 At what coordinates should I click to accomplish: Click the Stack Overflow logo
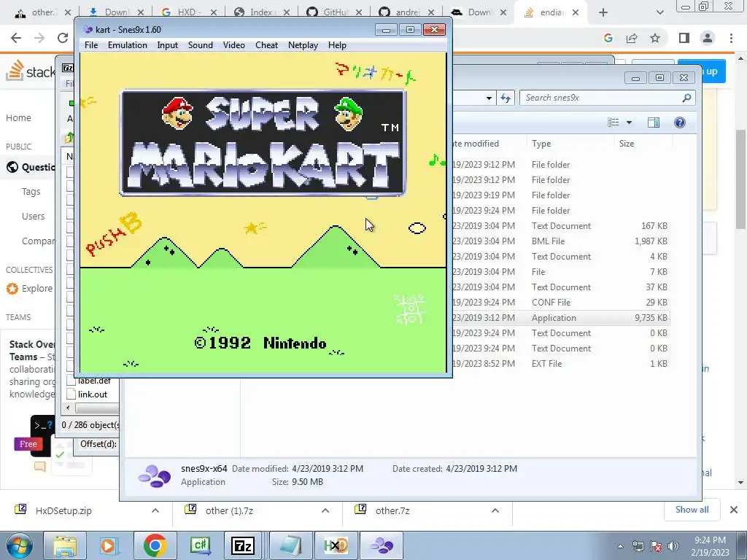point(31,71)
